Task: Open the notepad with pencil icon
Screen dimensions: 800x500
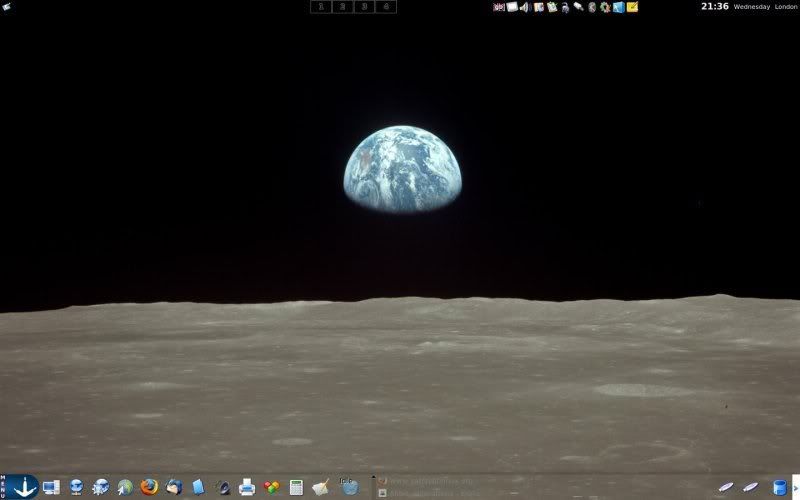Action: coord(321,488)
